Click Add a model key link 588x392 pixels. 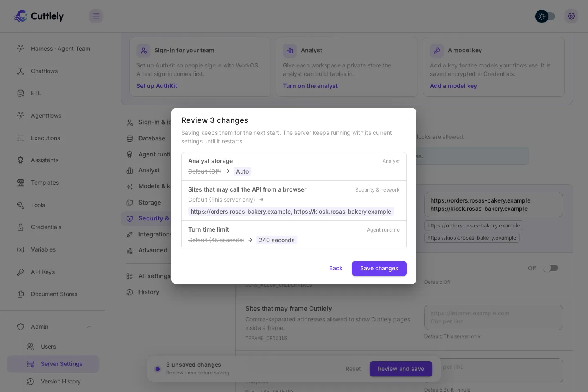[x=453, y=86]
